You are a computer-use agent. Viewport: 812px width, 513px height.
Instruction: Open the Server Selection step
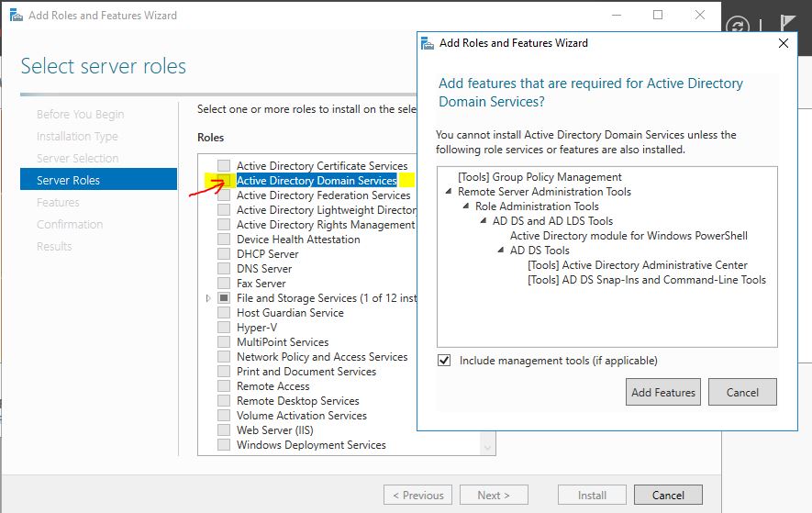(78, 158)
